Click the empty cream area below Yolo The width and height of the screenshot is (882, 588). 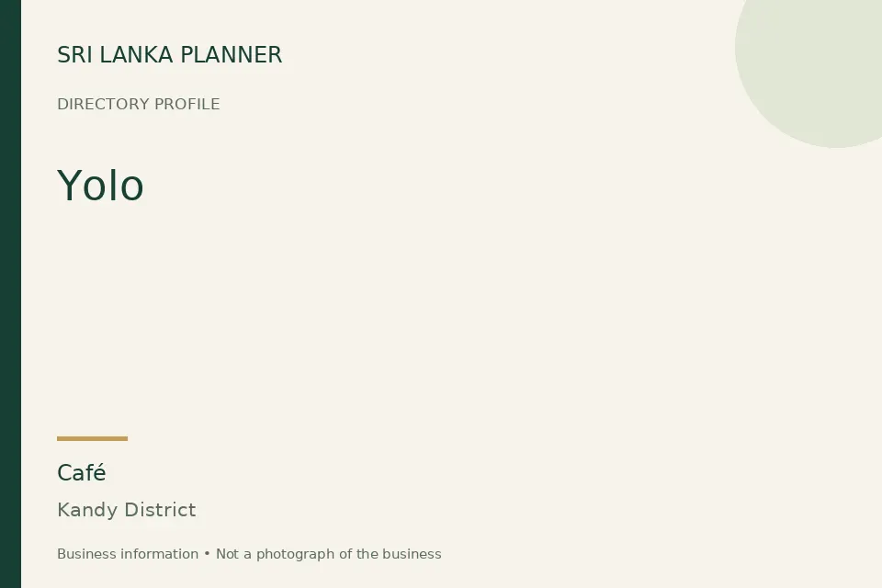pos(394,315)
